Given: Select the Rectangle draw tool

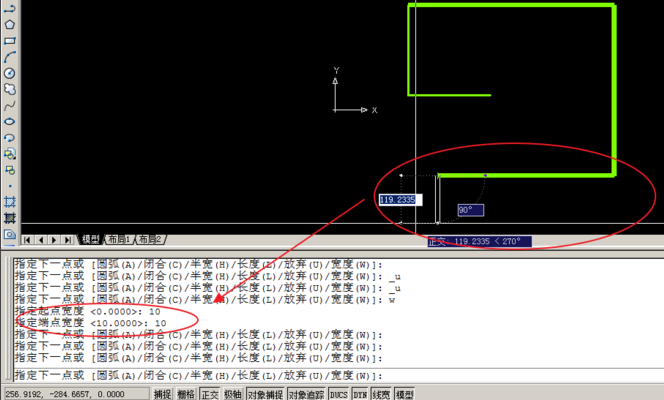Looking at the screenshot, I should pyautogui.click(x=9, y=41).
